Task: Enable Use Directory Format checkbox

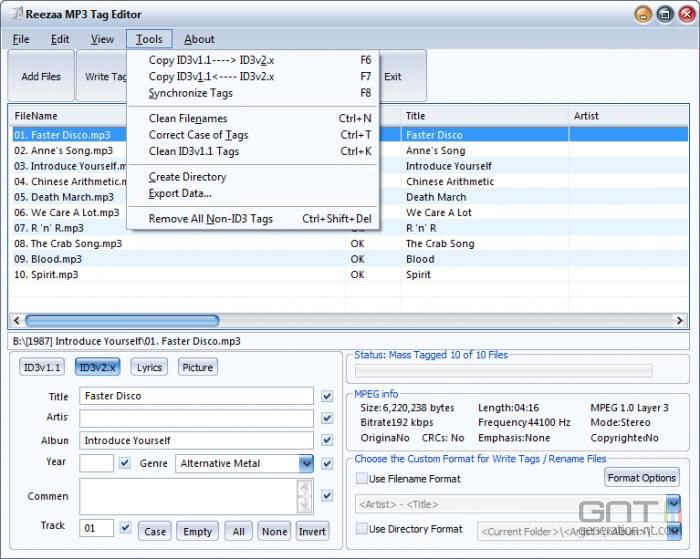Action: pos(361,529)
